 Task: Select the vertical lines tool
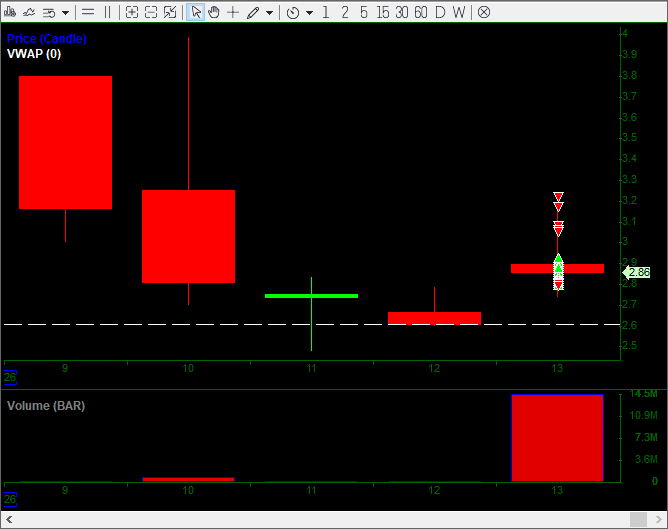(107, 12)
